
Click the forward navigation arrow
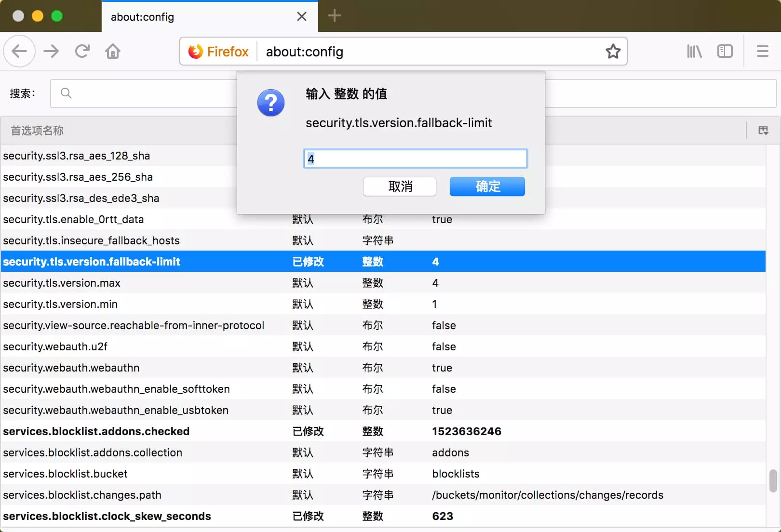pyautogui.click(x=51, y=51)
